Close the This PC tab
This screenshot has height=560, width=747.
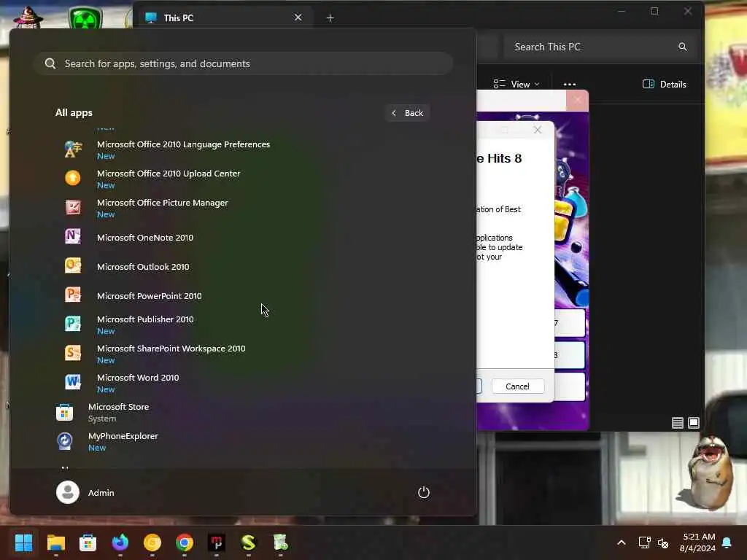click(298, 17)
